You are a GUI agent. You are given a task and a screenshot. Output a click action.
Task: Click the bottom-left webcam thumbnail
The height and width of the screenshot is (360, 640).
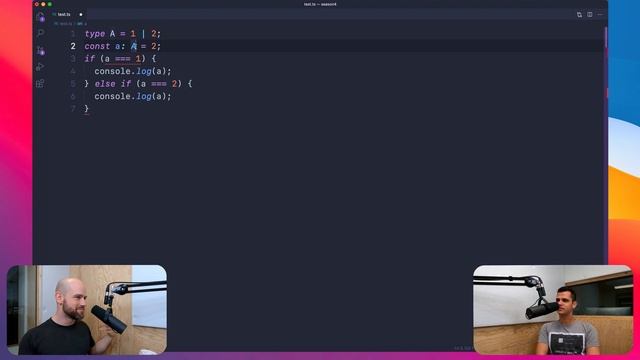click(x=87, y=310)
